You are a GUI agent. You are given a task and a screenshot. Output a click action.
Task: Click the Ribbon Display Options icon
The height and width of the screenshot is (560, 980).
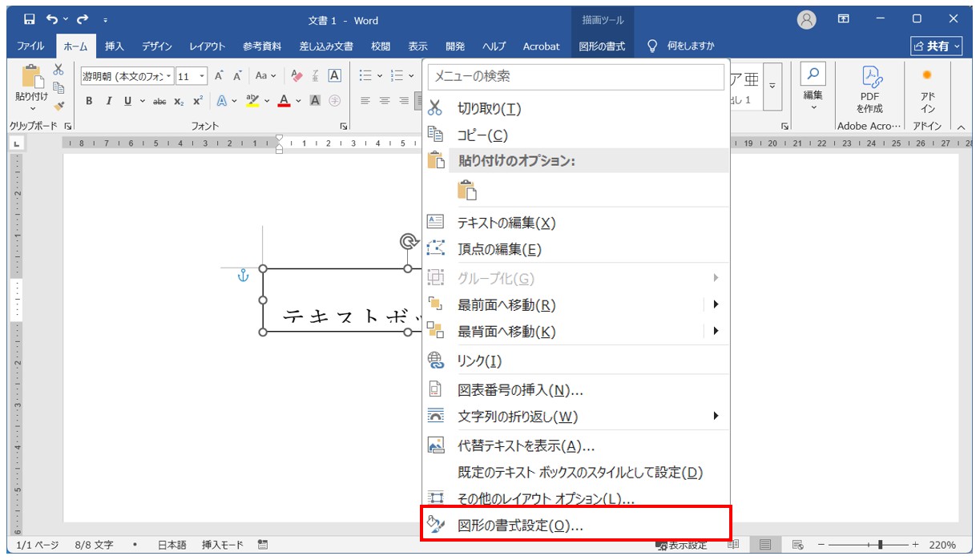(844, 19)
